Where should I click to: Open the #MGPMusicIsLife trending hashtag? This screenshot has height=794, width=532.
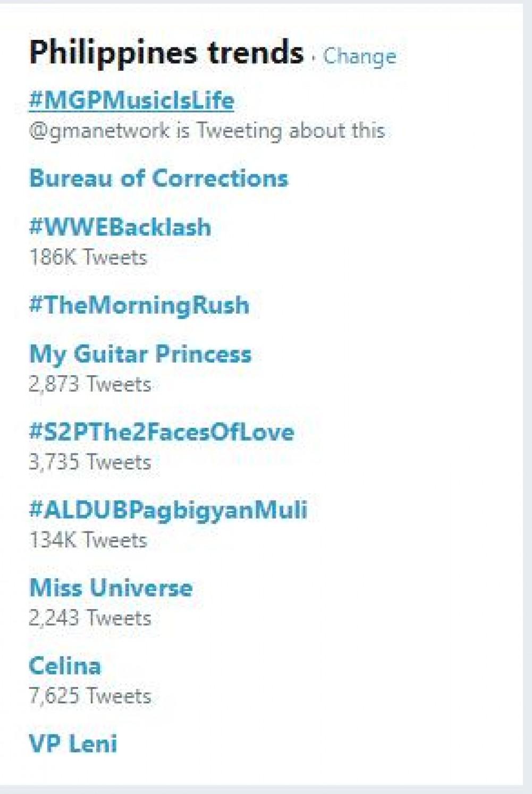coord(131,100)
